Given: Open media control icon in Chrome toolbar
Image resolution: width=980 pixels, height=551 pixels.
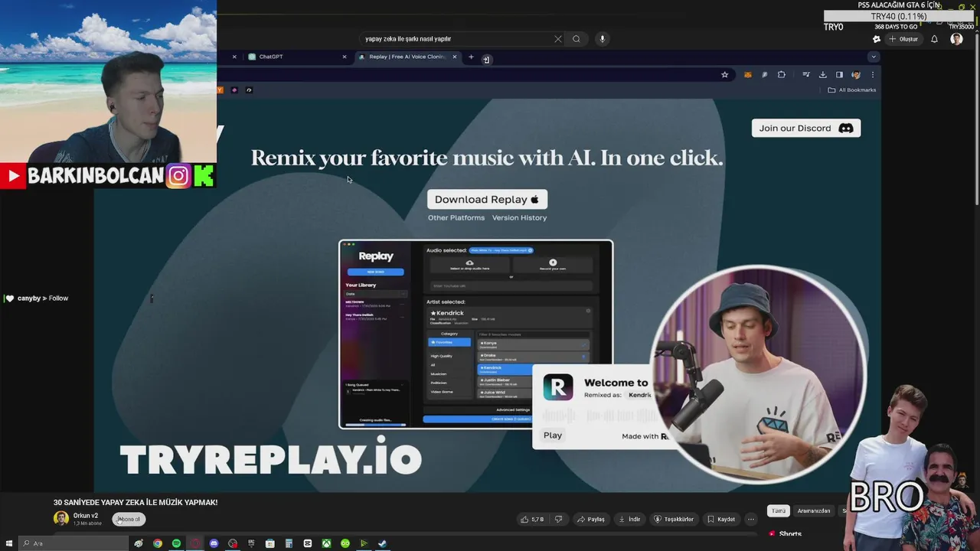Looking at the screenshot, I should pyautogui.click(x=805, y=74).
